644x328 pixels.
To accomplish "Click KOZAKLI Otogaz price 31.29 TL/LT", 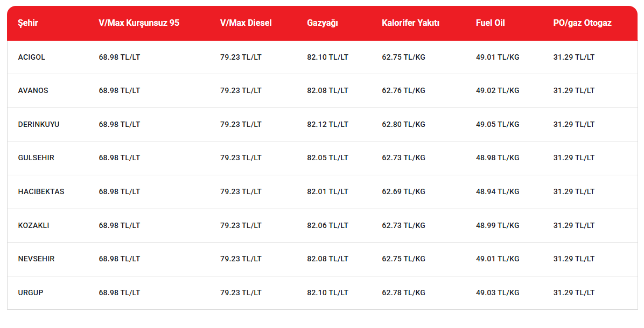I will 574,225.
